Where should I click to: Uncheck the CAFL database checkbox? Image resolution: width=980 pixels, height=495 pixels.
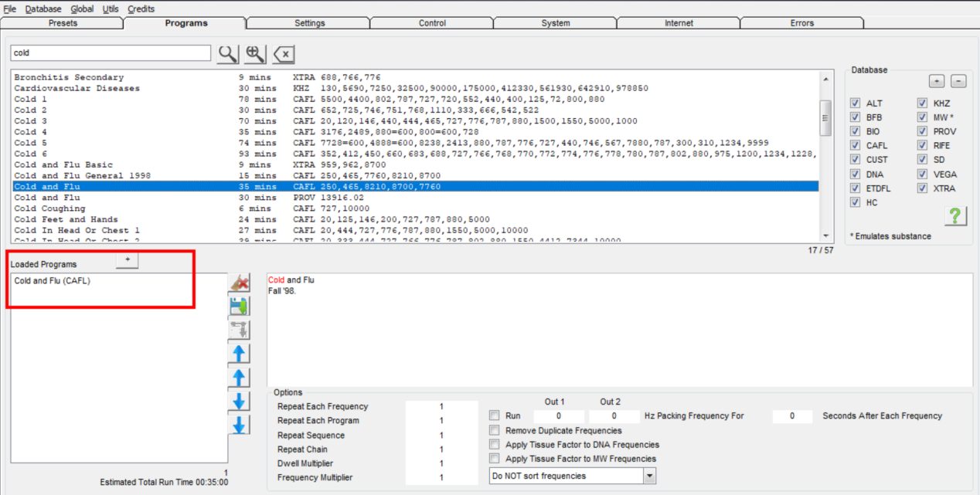coord(854,145)
